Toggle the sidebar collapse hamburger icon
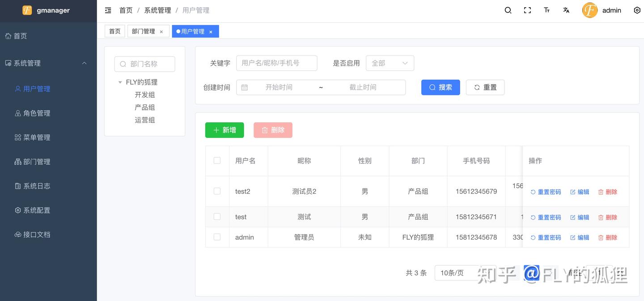The width and height of the screenshot is (644, 301). (108, 10)
